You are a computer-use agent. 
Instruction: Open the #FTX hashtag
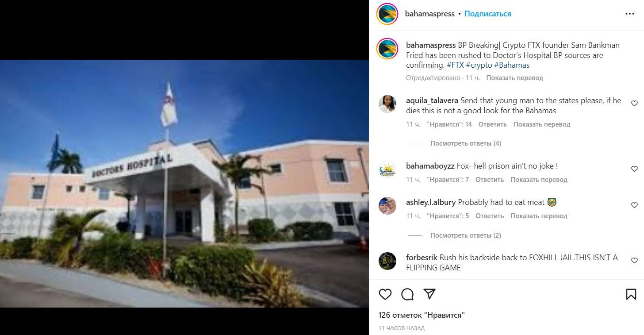click(x=455, y=65)
